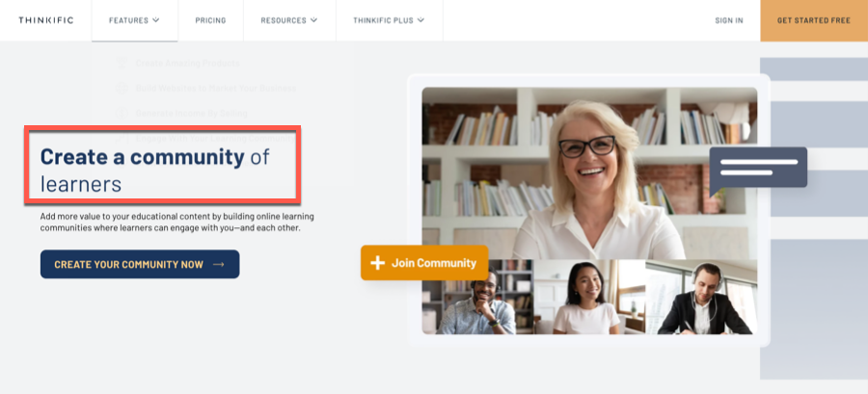The height and width of the screenshot is (394, 868).
Task: Click the Create Your Community Now button
Action: click(x=140, y=264)
